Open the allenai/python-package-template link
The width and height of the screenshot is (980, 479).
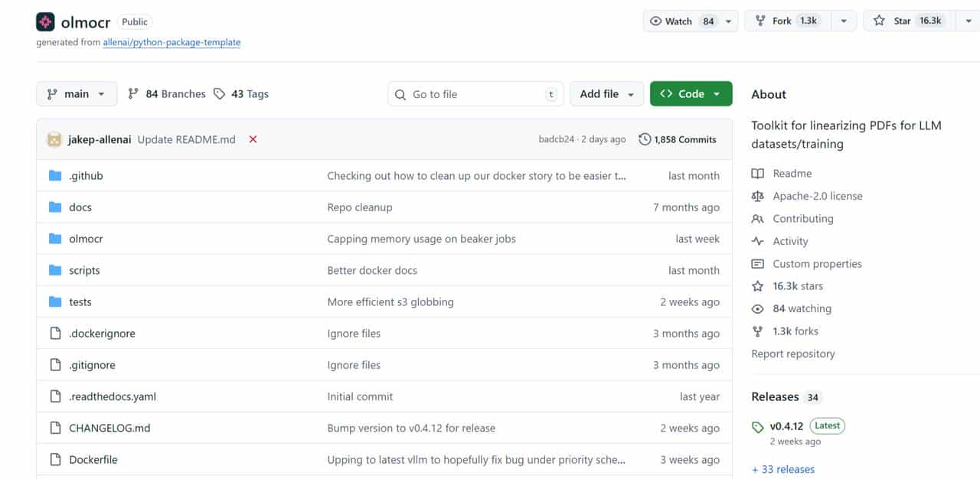pyautogui.click(x=171, y=42)
